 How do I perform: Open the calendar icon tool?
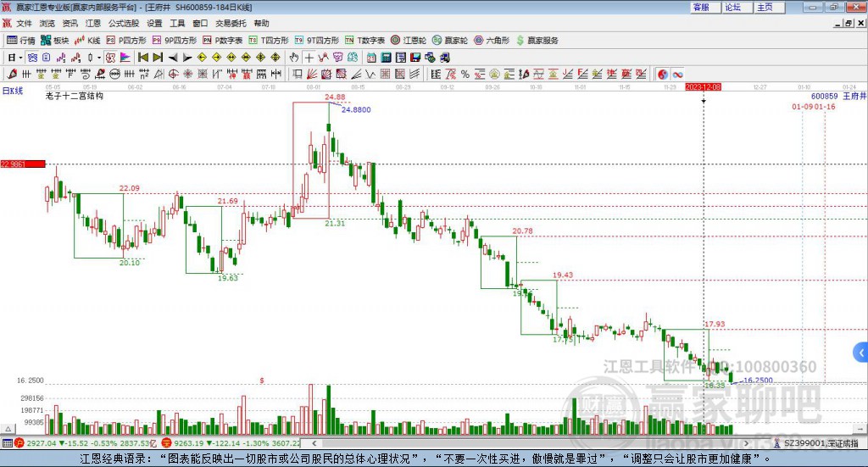tap(371, 58)
